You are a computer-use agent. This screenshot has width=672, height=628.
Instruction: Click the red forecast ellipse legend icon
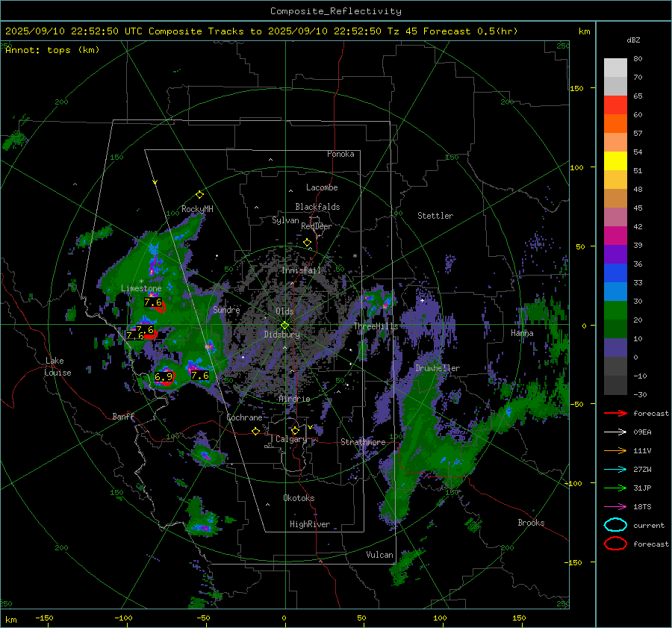615,544
